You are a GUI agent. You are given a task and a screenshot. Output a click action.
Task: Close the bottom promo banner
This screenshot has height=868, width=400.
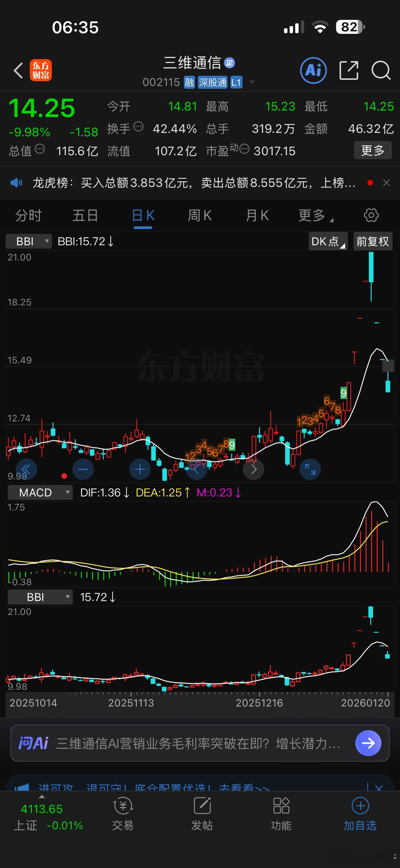coord(379,789)
